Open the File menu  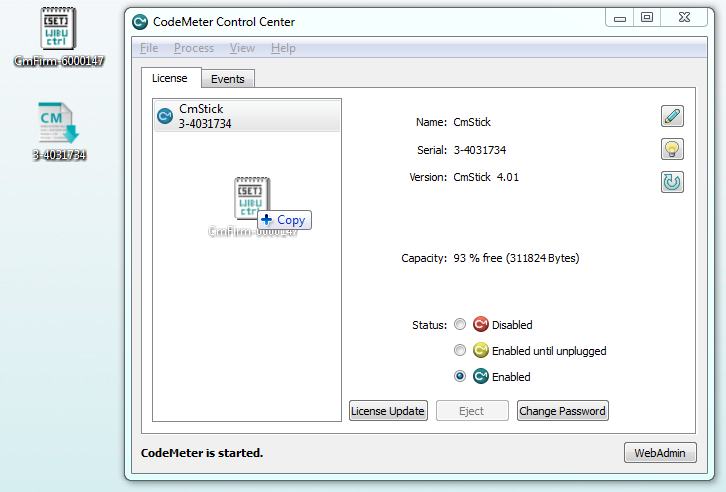click(x=149, y=48)
